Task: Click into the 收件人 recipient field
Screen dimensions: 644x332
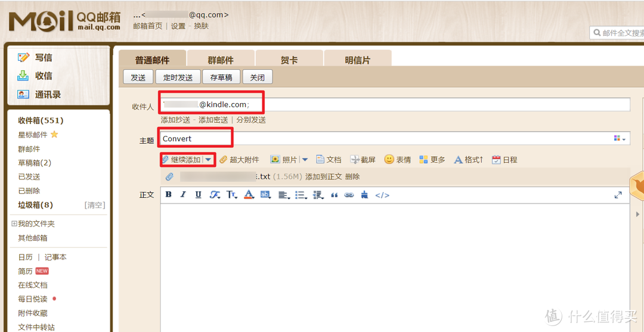Action: [x=395, y=105]
